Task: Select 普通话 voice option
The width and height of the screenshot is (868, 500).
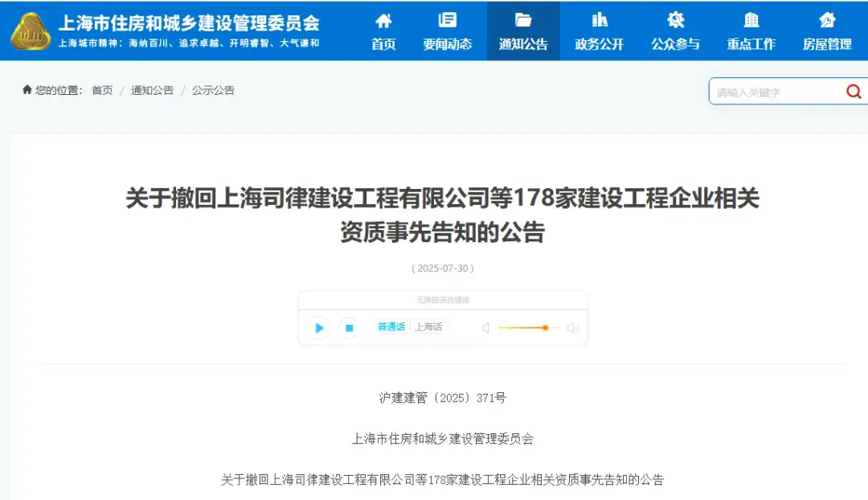Action: [x=391, y=326]
